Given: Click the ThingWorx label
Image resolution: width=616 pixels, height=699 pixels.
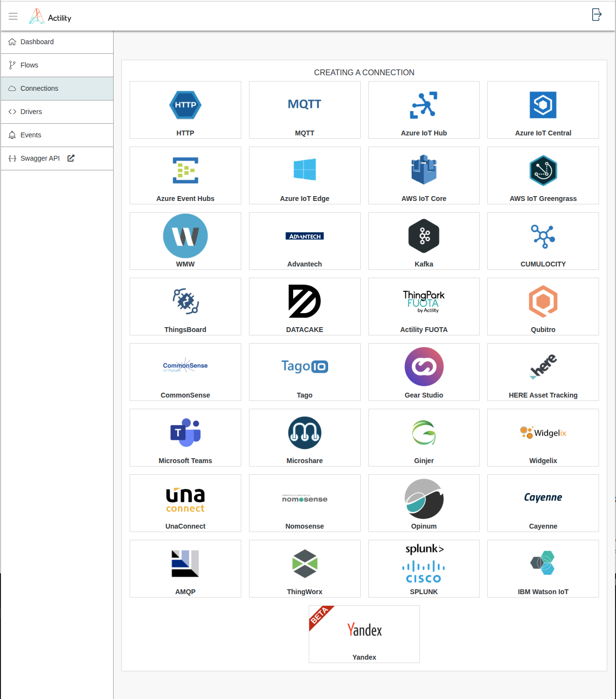Looking at the screenshot, I should point(304,592).
